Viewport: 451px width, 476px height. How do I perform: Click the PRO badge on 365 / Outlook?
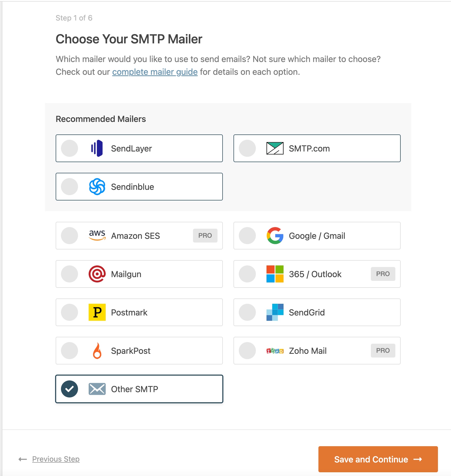point(383,274)
